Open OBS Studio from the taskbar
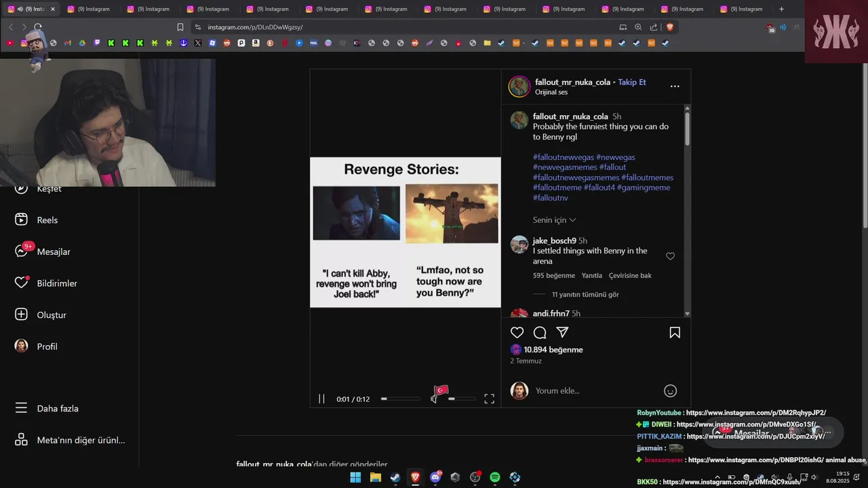Viewport: 868px width, 488px height. (x=475, y=477)
